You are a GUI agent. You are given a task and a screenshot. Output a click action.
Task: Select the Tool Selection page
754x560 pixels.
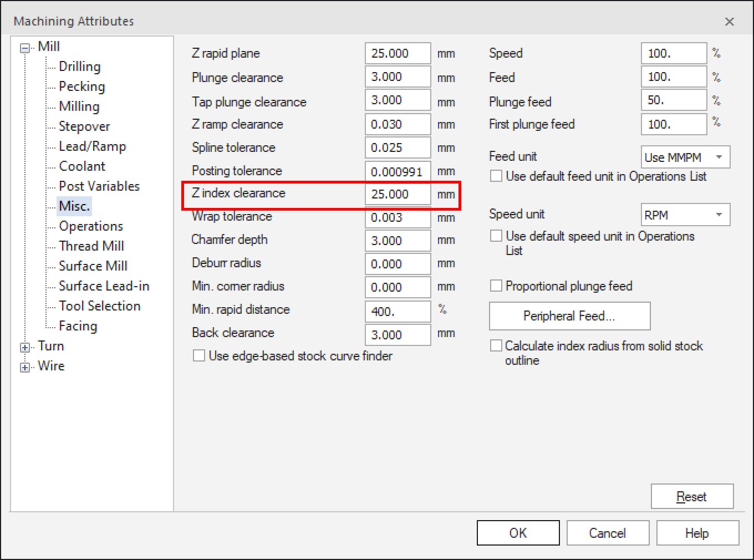[x=99, y=306]
